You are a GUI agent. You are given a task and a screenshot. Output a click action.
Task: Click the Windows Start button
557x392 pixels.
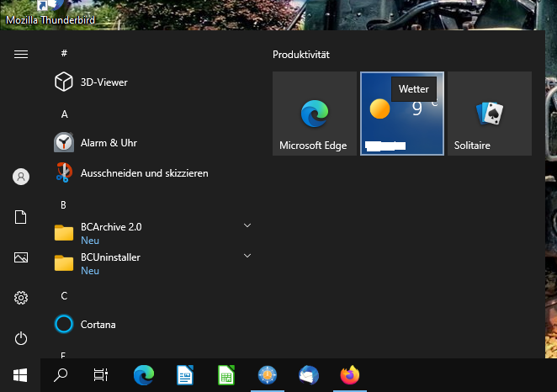[x=20, y=375]
